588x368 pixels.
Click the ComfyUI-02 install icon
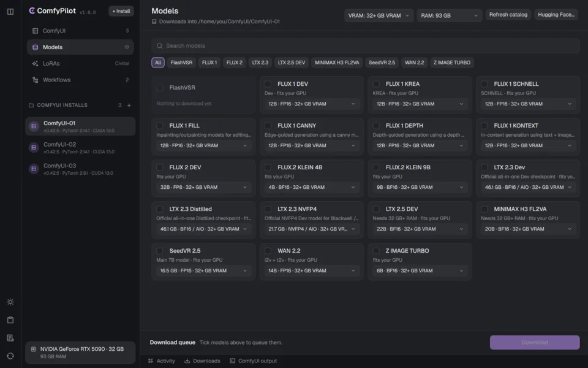pos(34,148)
